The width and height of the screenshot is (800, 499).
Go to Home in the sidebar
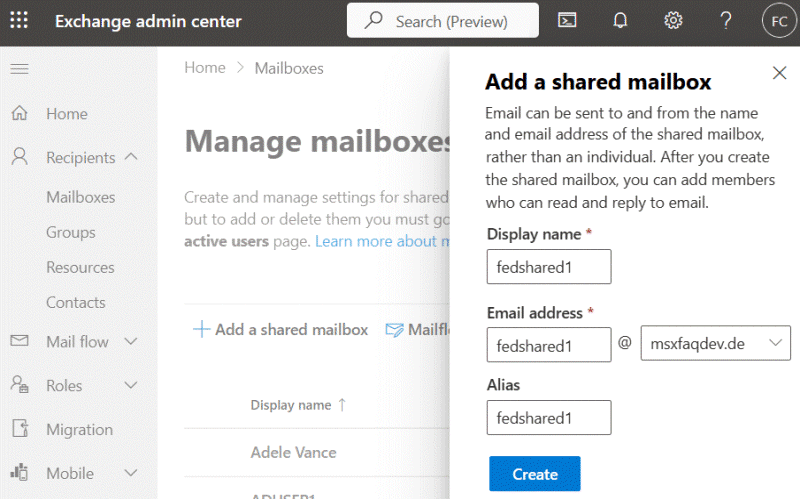[x=66, y=114]
